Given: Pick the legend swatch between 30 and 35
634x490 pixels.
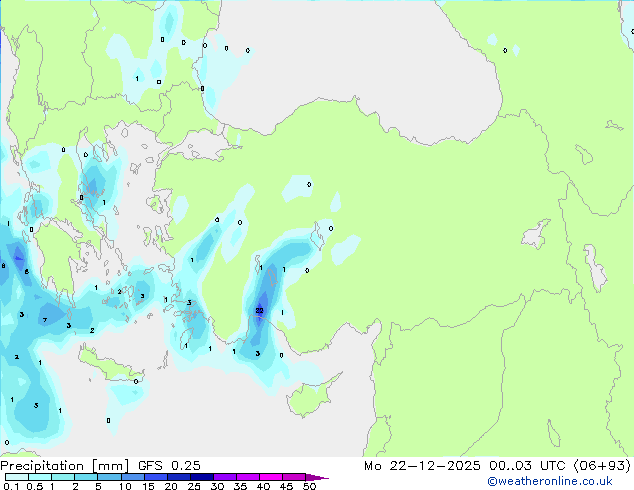Looking at the screenshot, I should (226, 477).
